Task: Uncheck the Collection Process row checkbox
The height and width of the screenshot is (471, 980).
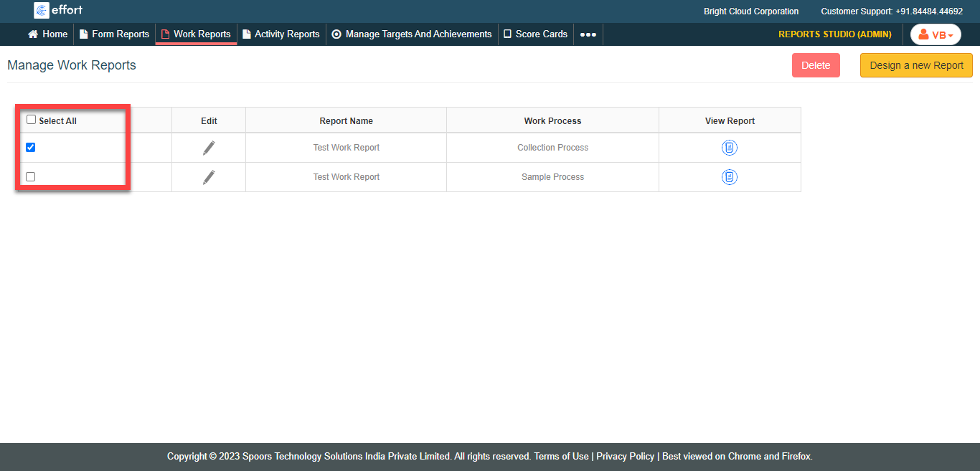Action: tap(30, 148)
